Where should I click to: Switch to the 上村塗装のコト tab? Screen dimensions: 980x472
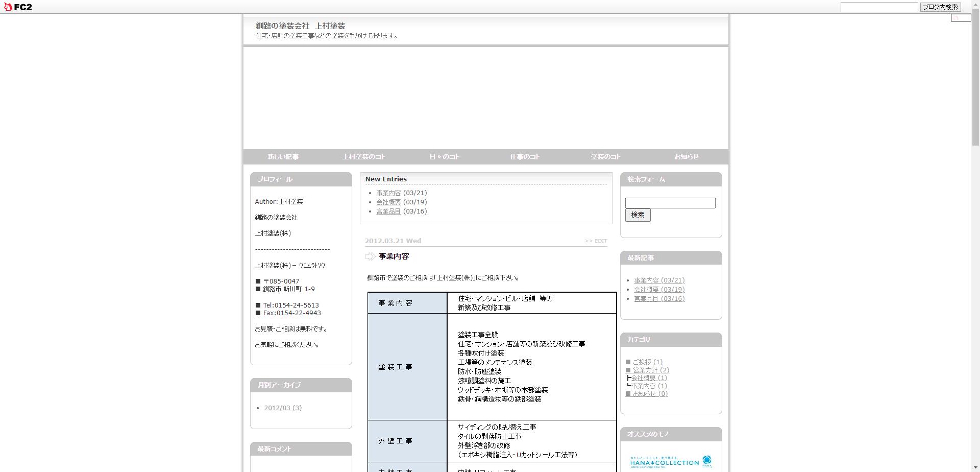(x=364, y=157)
